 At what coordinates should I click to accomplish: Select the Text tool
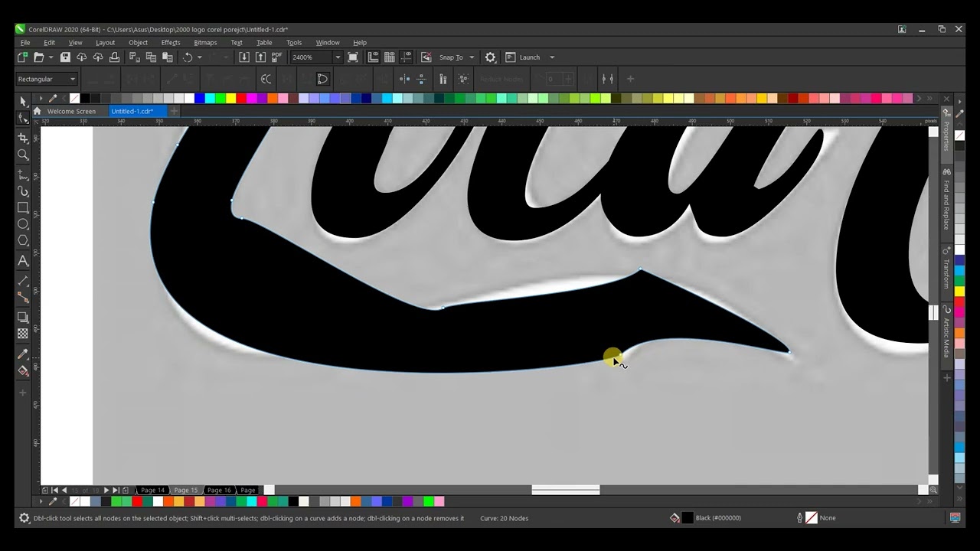(x=23, y=261)
